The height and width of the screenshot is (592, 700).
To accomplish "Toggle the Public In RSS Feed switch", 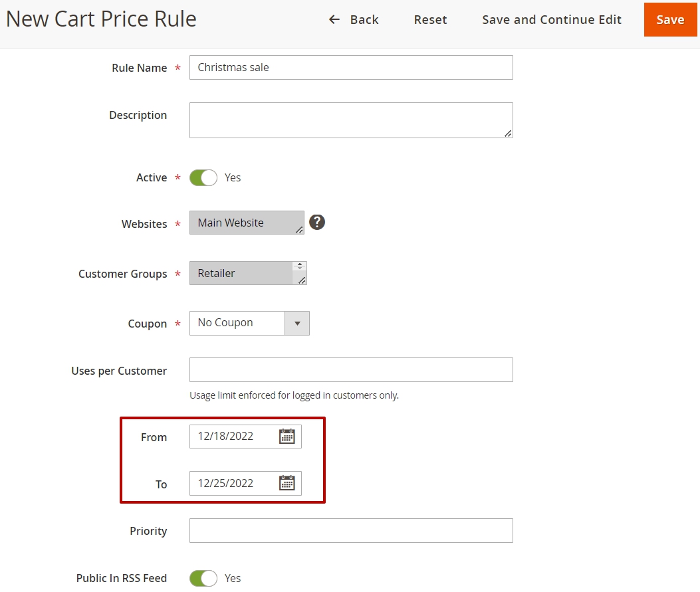I will pyautogui.click(x=203, y=578).
